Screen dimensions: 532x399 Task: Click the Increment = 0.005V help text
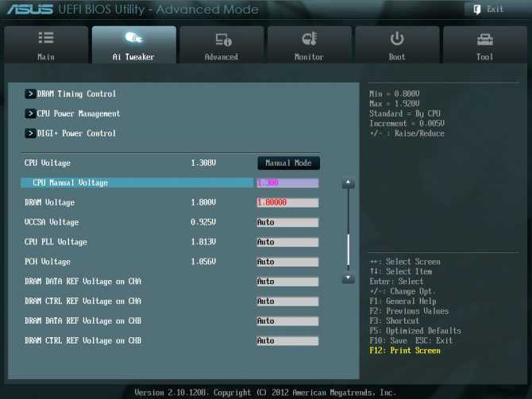point(407,124)
